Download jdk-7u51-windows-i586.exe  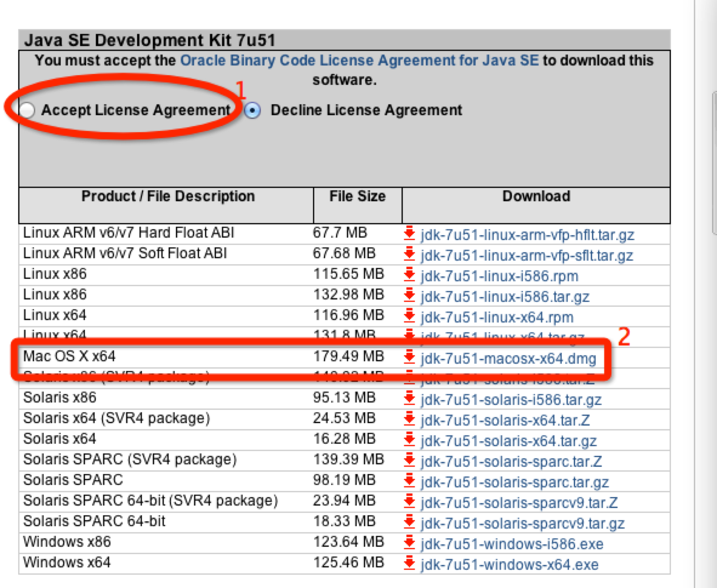coord(512,544)
